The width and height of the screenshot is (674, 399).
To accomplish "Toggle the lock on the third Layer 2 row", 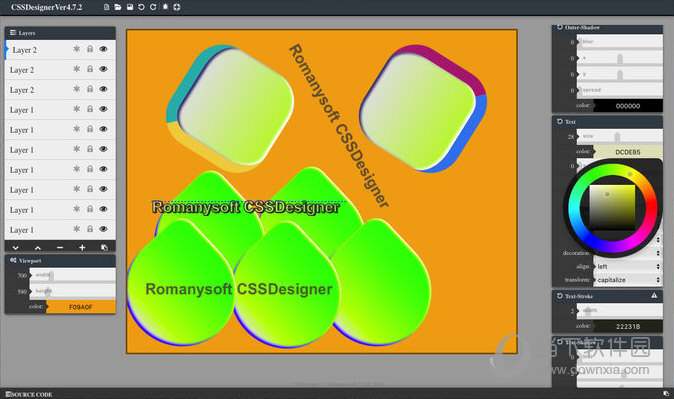I will 90,89.
